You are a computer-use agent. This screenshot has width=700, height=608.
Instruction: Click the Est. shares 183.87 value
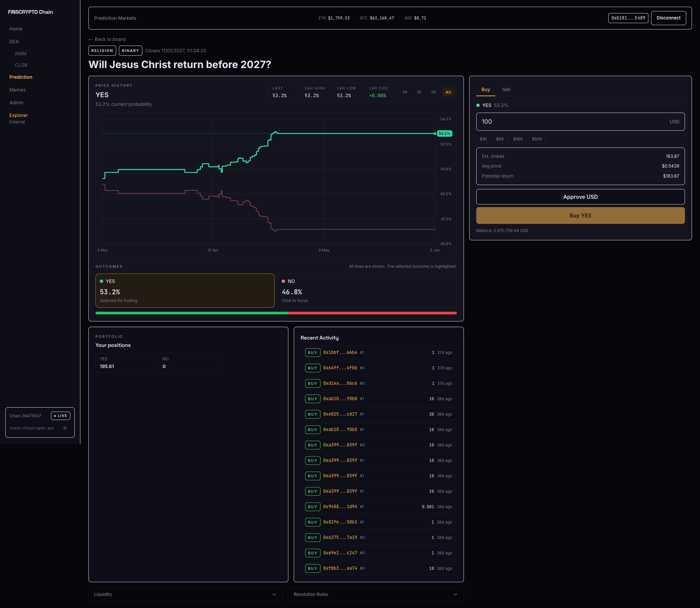pyautogui.click(x=672, y=157)
